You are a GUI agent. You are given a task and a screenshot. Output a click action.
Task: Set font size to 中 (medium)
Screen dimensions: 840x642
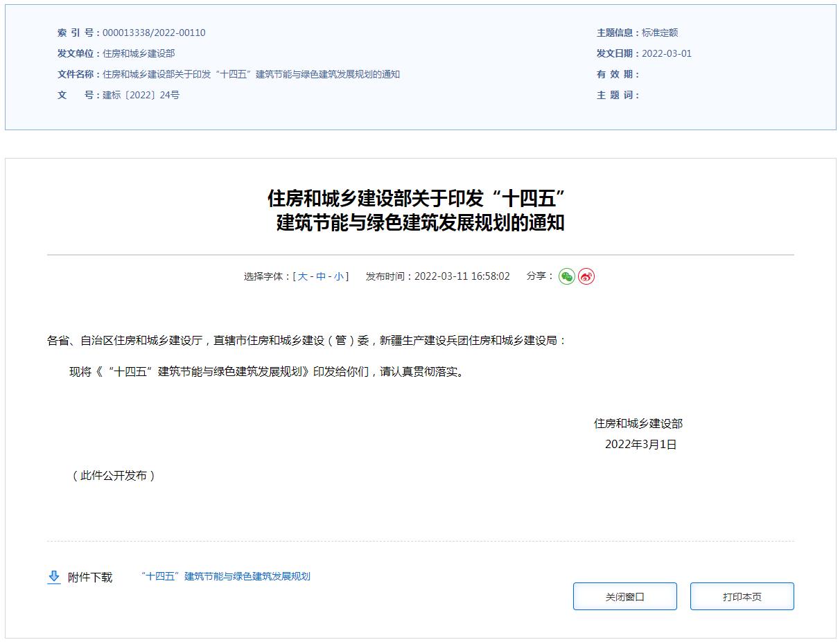(321, 276)
